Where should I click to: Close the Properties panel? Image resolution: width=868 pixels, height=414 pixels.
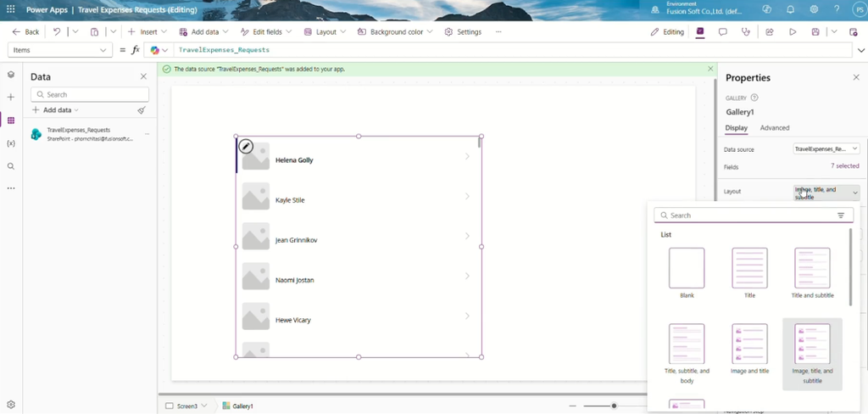(856, 77)
